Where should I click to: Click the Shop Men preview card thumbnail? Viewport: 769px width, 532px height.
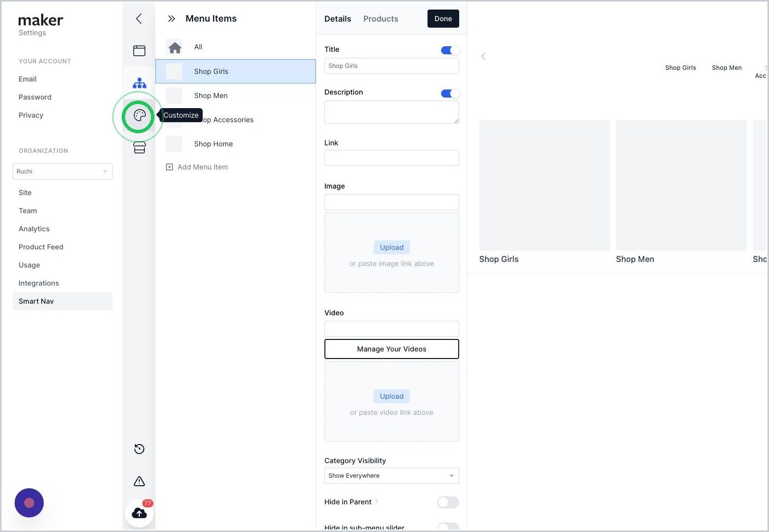tap(681, 186)
